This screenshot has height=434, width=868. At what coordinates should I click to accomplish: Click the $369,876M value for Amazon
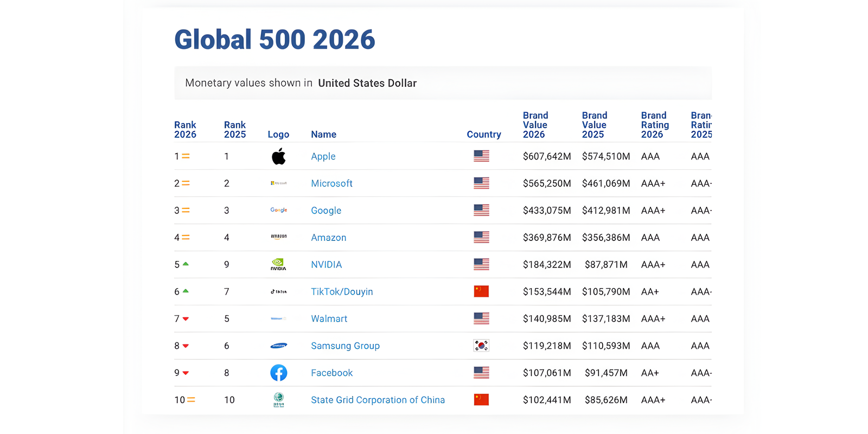547,238
